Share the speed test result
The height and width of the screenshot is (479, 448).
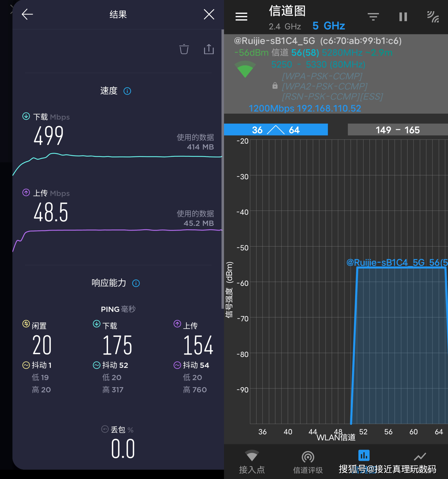[209, 49]
